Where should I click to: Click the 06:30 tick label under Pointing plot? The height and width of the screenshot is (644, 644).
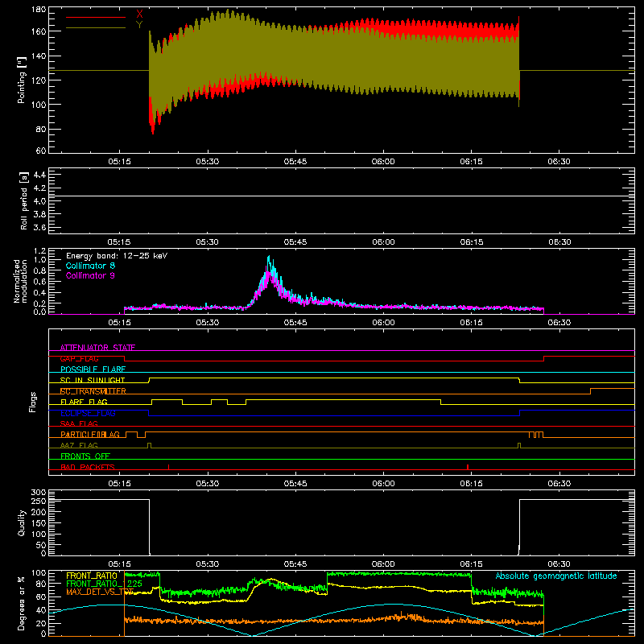click(559, 162)
